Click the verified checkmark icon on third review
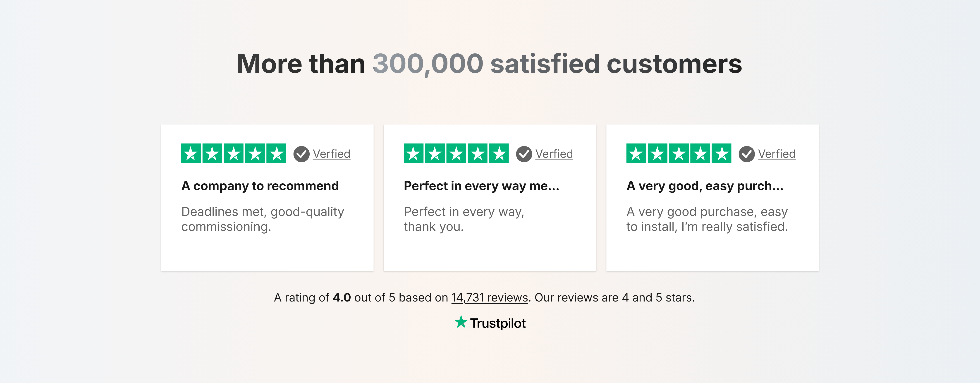Viewport: 980px width, 383px height. (x=746, y=154)
